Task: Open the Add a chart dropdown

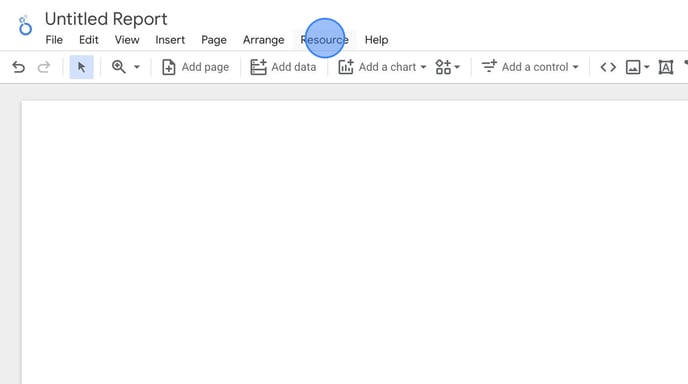Action: click(x=382, y=67)
